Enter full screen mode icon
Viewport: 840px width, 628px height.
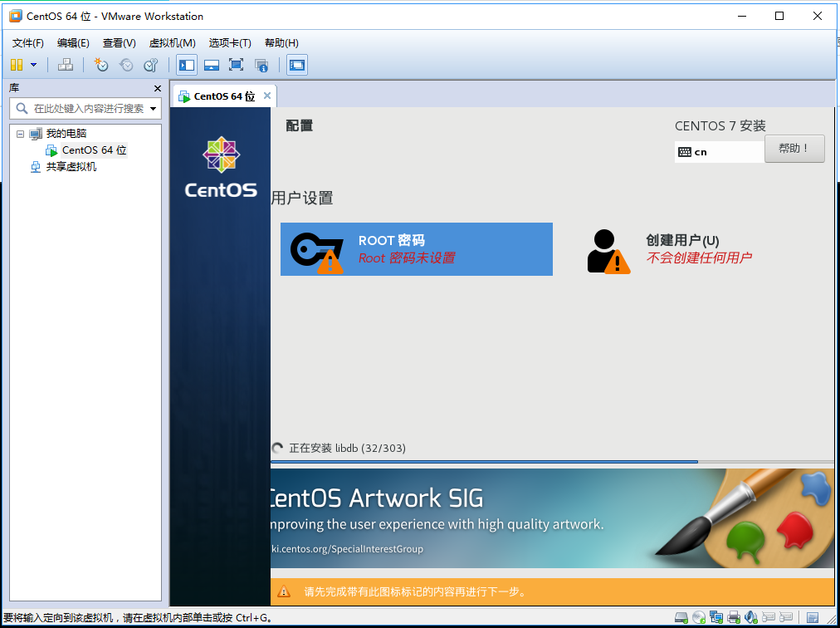tap(237, 65)
